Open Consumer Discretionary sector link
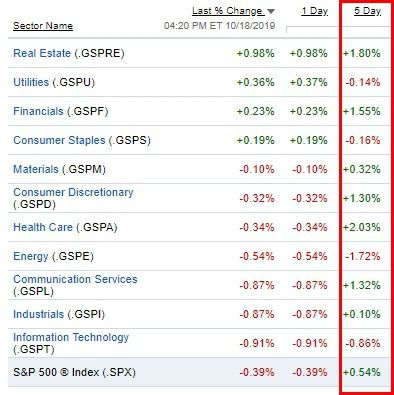Image resolution: width=394 pixels, height=395 pixels. 73,192
